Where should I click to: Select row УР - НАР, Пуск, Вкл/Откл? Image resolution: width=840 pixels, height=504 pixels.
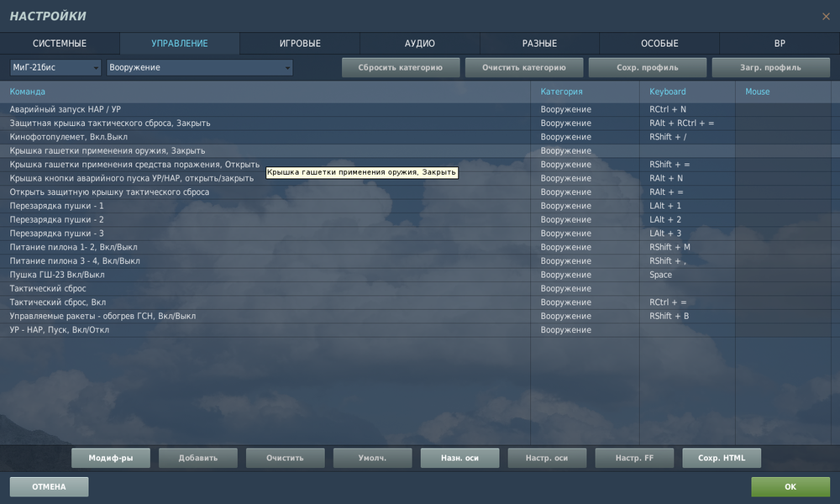pos(416,330)
